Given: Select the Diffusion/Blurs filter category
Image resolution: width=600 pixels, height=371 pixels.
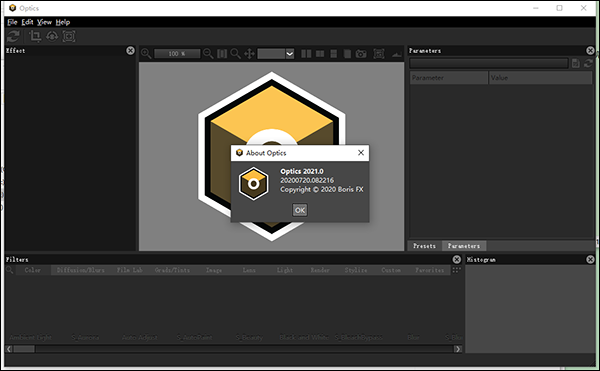Looking at the screenshot, I should (80, 270).
